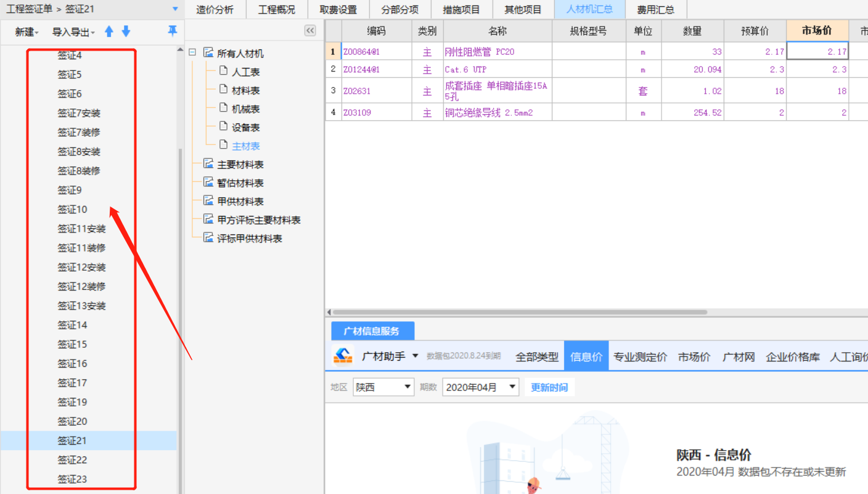The image size is (868, 494).
Task: Click the 甲供材料表 report icon
Action: (x=208, y=201)
